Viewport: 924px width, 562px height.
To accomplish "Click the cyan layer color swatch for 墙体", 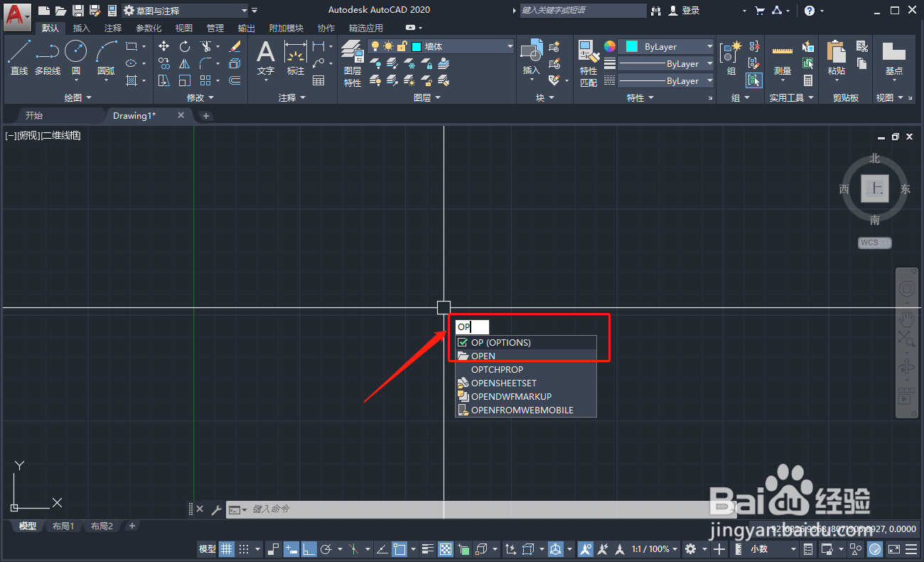I will tap(417, 46).
